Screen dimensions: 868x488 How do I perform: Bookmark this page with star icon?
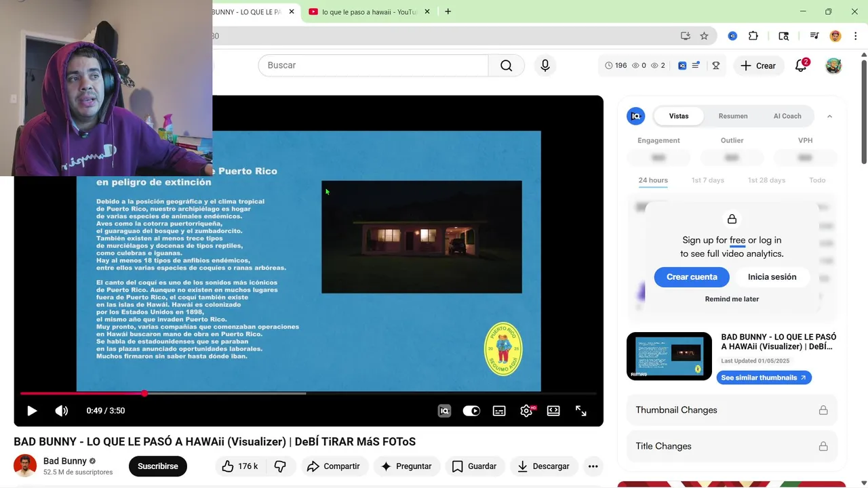click(x=704, y=36)
